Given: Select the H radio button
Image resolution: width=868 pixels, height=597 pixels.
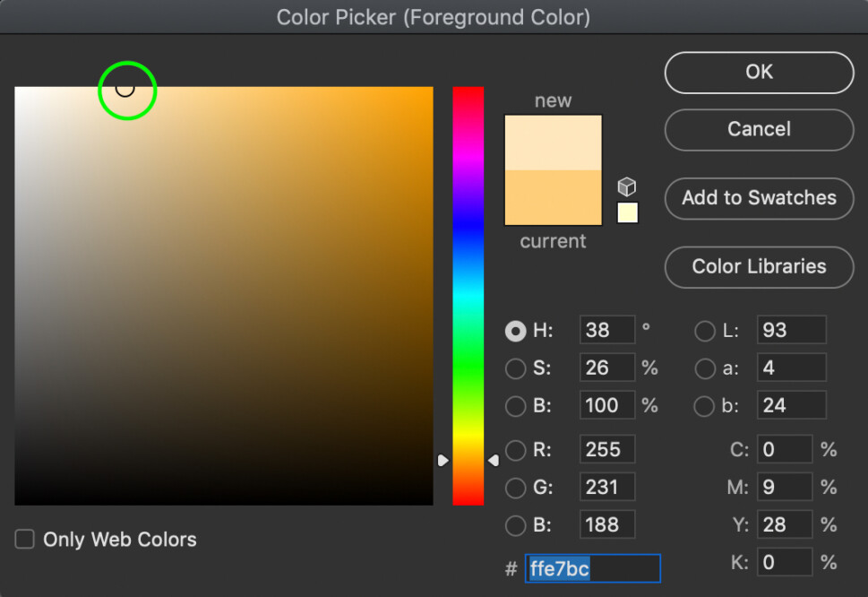Looking at the screenshot, I should click(x=516, y=331).
